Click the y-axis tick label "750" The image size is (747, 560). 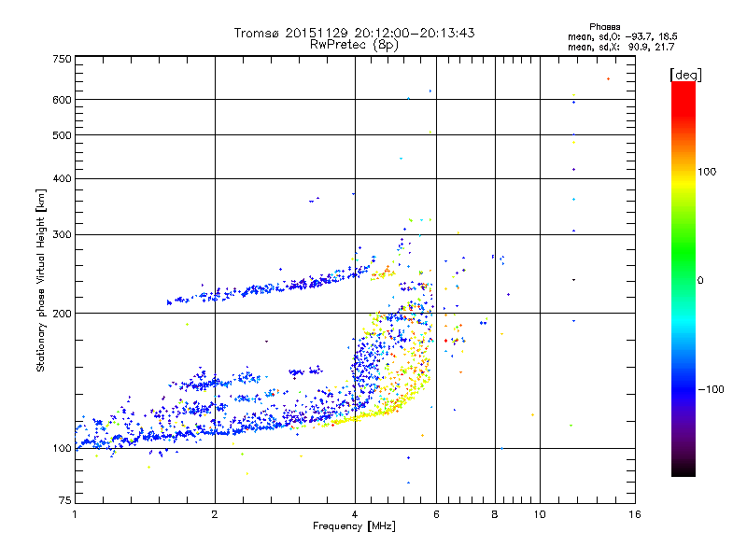[62, 59]
